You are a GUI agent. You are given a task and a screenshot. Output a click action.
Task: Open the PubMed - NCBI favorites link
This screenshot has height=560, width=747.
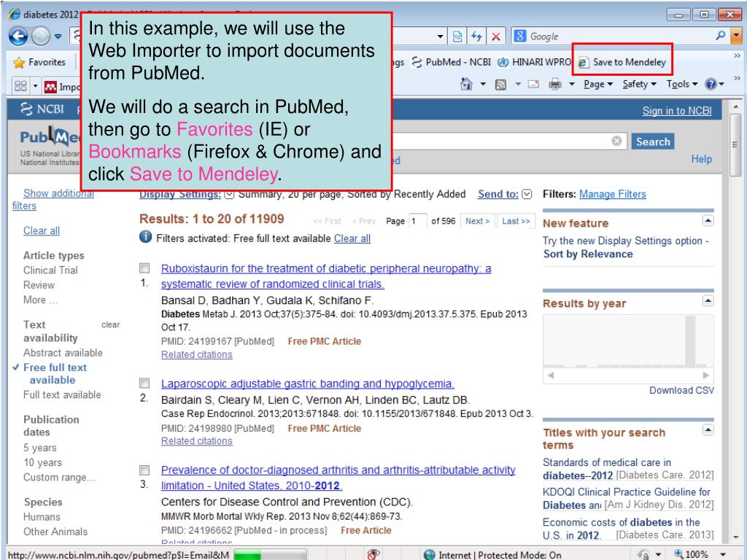pos(451,62)
